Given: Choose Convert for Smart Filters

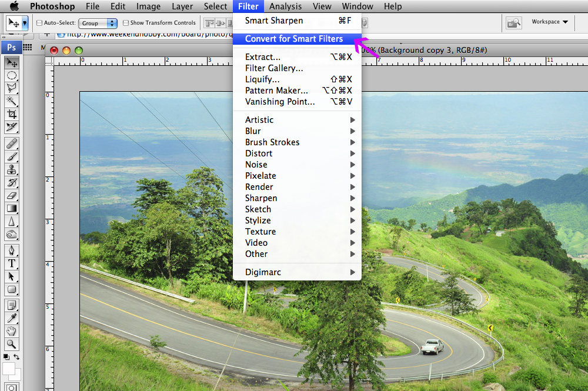Looking at the screenshot, I should [294, 39].
